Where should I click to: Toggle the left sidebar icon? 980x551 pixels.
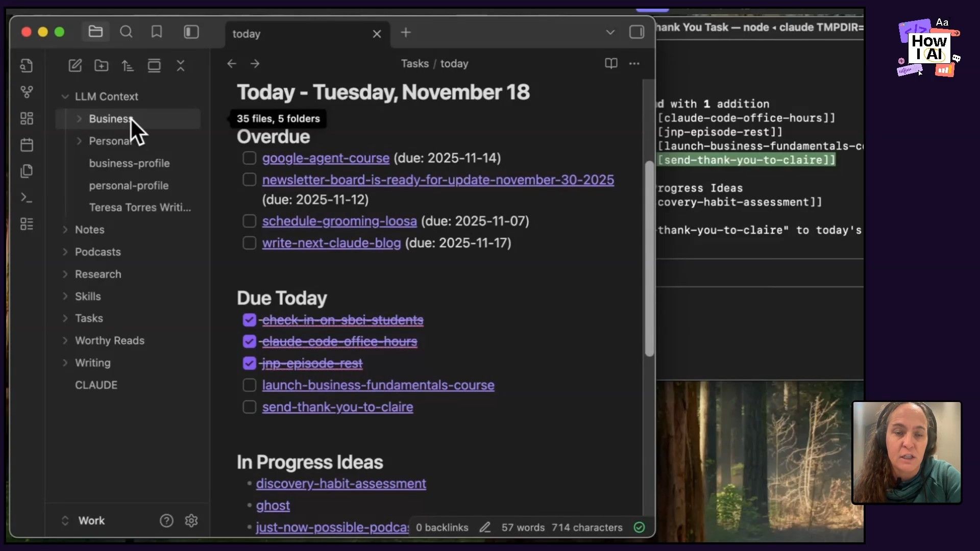[191, 32]
